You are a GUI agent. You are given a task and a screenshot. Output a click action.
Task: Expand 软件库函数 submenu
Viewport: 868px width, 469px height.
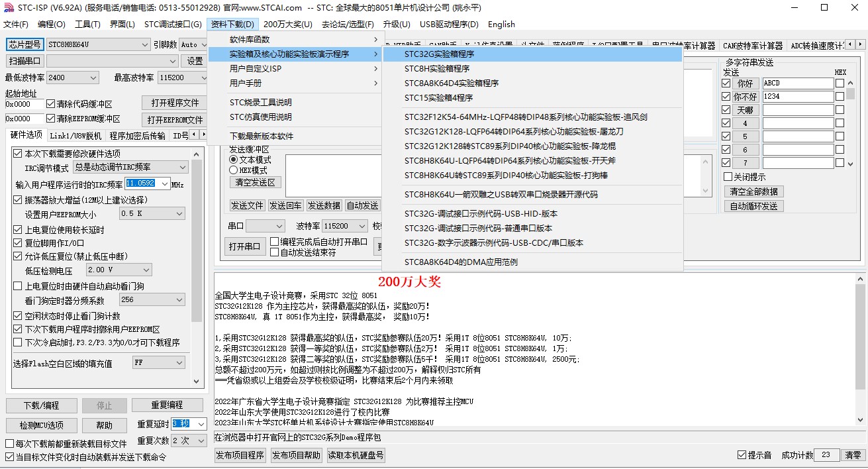[295, 40]
